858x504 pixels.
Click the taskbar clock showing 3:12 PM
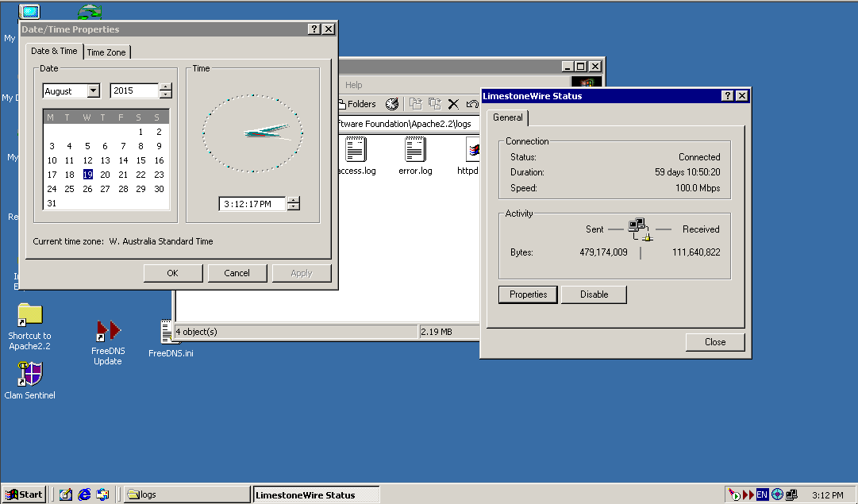pos(827,495)
